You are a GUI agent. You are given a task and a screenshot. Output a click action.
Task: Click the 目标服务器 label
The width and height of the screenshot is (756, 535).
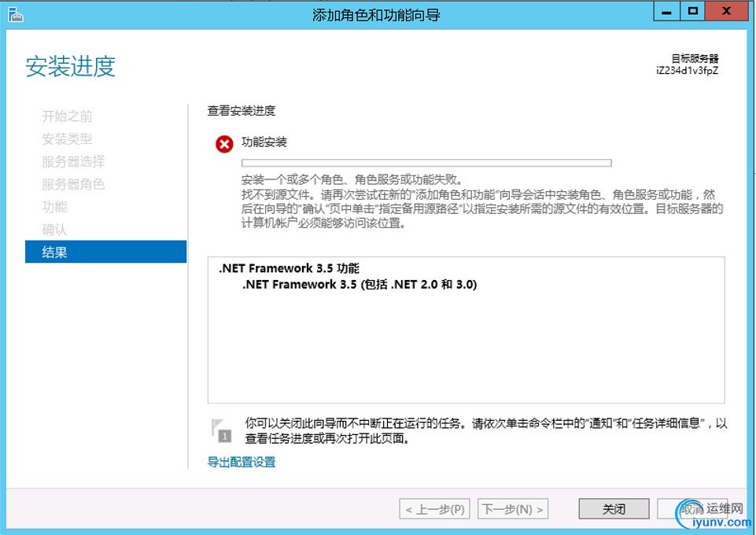[x=695, y=59]
